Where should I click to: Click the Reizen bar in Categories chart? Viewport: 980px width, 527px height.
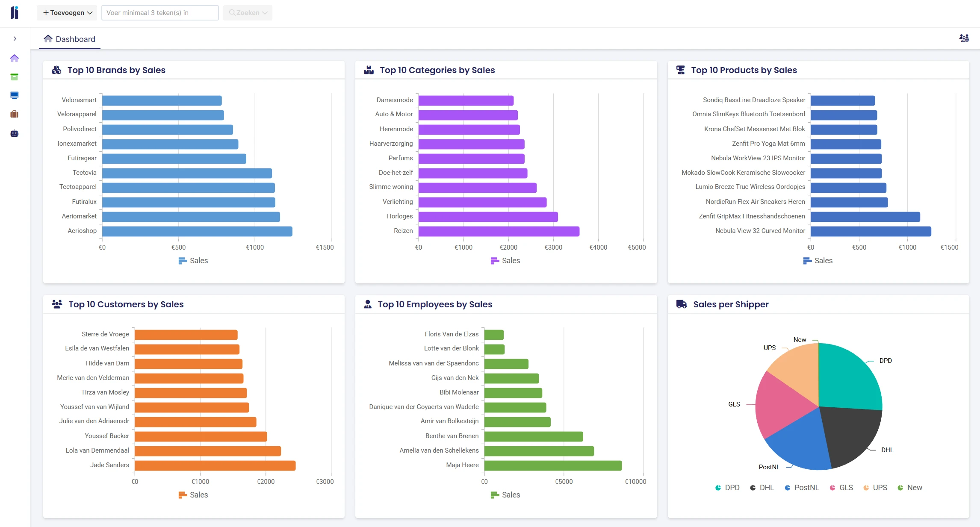point(499,231)
